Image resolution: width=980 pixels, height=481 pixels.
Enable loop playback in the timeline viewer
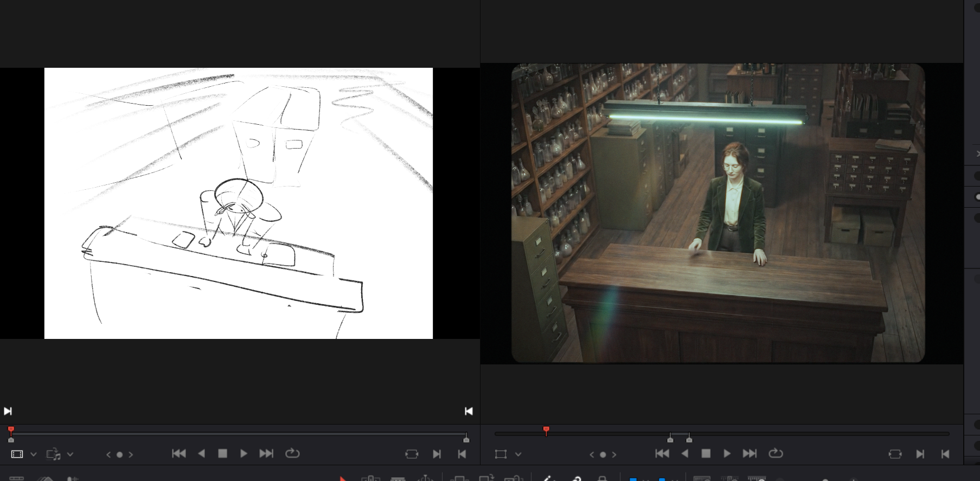[776, 453]
